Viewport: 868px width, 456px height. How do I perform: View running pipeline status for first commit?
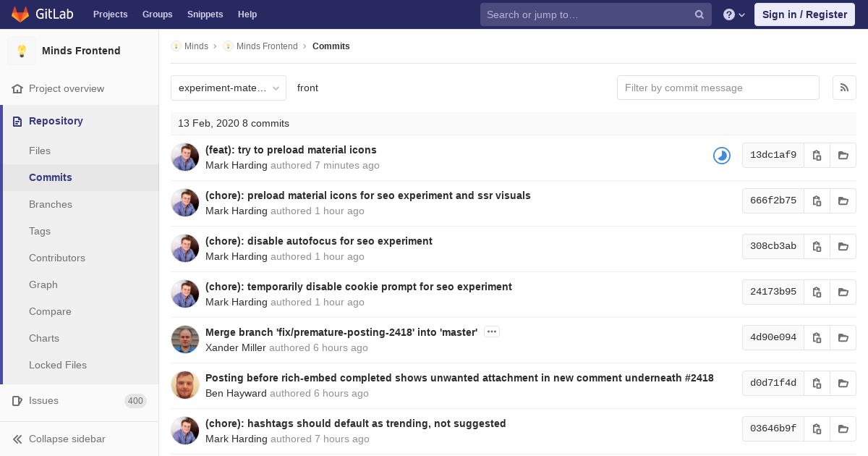[722, 156]
